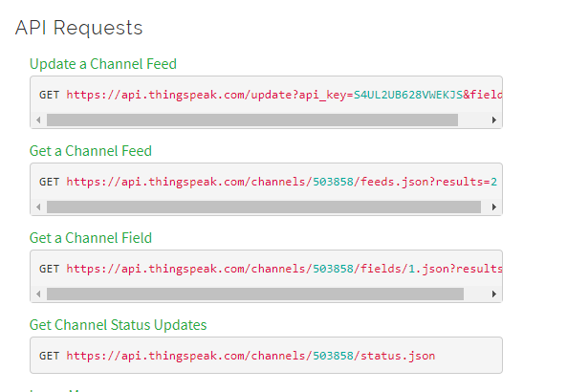The image size is (567, 392).
Task: Click the status.json request URL
Action: [251, 356]
